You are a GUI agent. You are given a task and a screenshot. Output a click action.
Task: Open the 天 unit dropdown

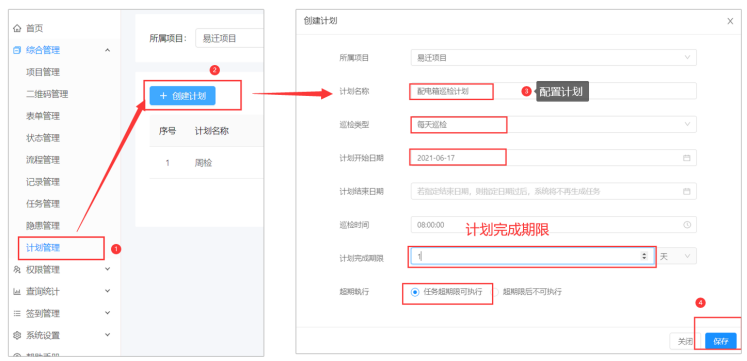677,256
